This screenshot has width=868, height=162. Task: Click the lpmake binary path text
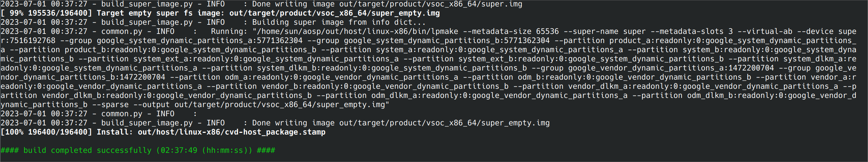click(358, 31)
